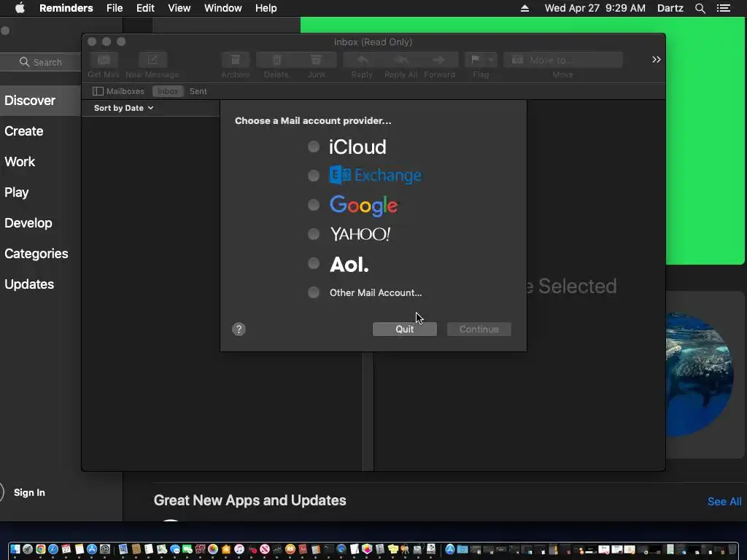
Task: Click the New Message compose icon
Action: (x=152, y=60)
